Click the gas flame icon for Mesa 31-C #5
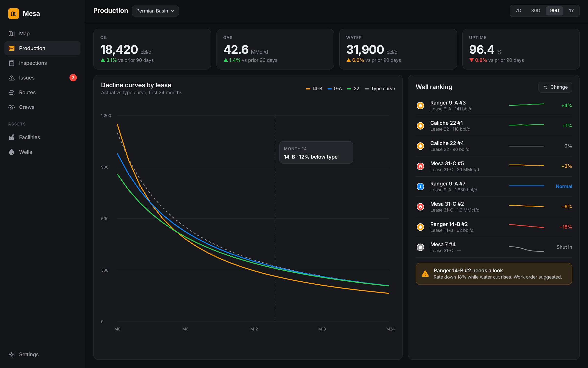588x368 pixels. [420, 166]
